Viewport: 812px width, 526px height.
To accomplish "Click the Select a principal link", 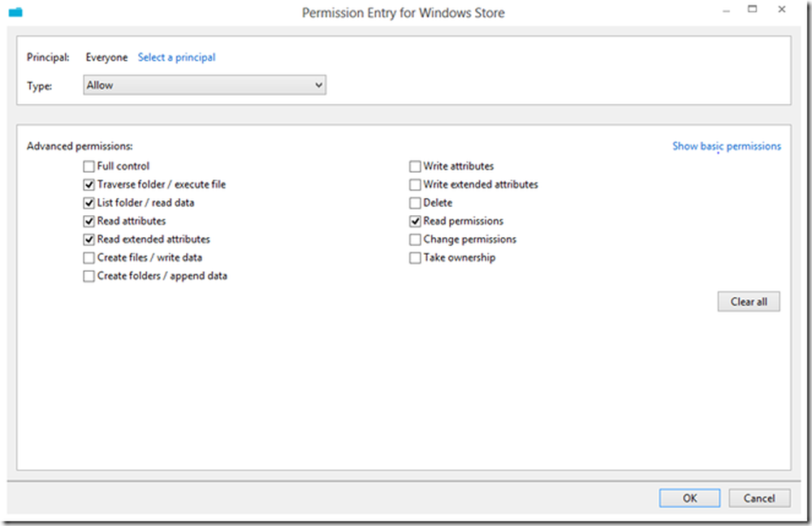I will (176, 58).
